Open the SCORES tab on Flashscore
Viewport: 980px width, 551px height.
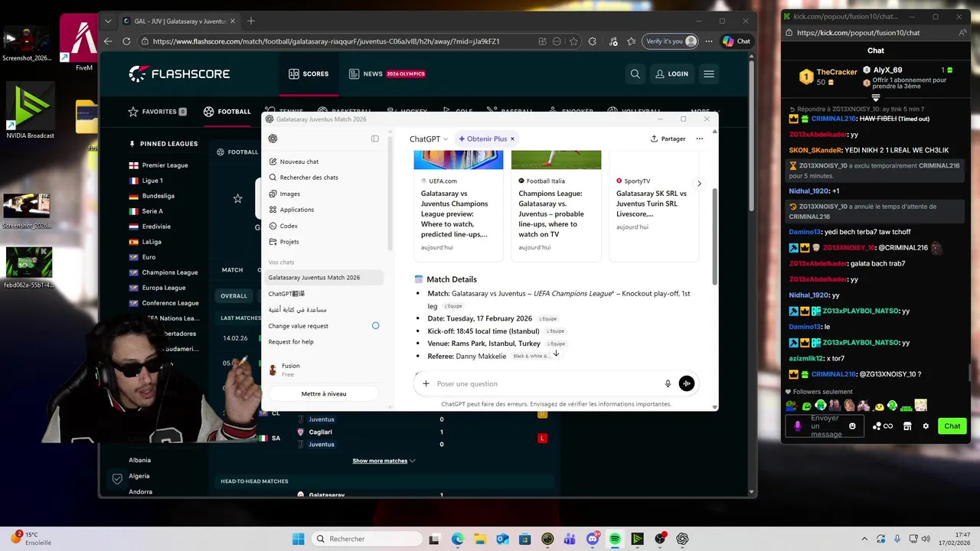coord(309,74)
